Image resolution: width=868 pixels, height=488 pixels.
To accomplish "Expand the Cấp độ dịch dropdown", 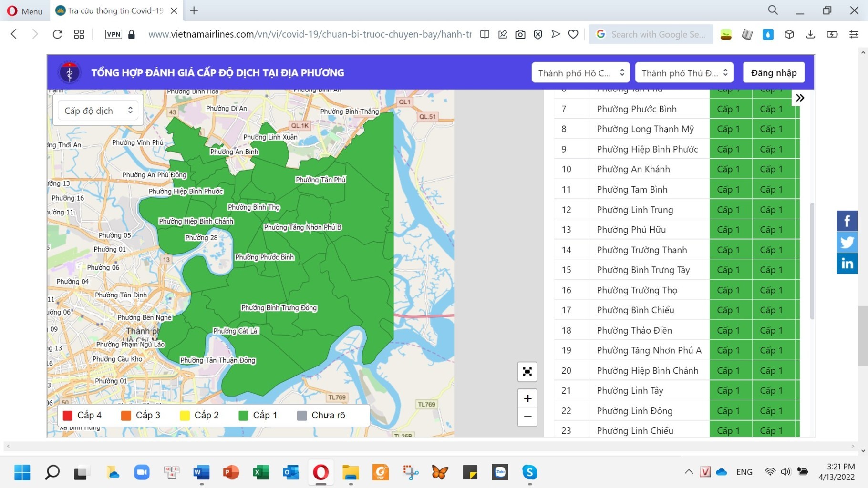I will [x=98, y=111].
